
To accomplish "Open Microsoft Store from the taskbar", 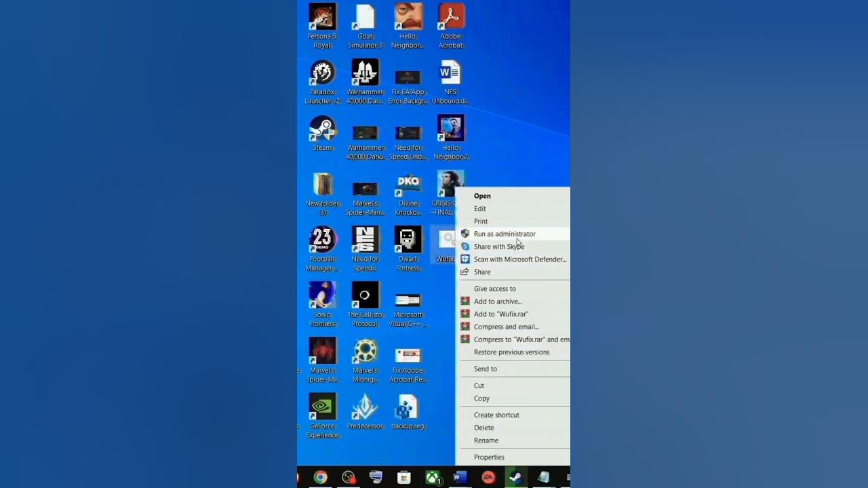I will [403, 477].
